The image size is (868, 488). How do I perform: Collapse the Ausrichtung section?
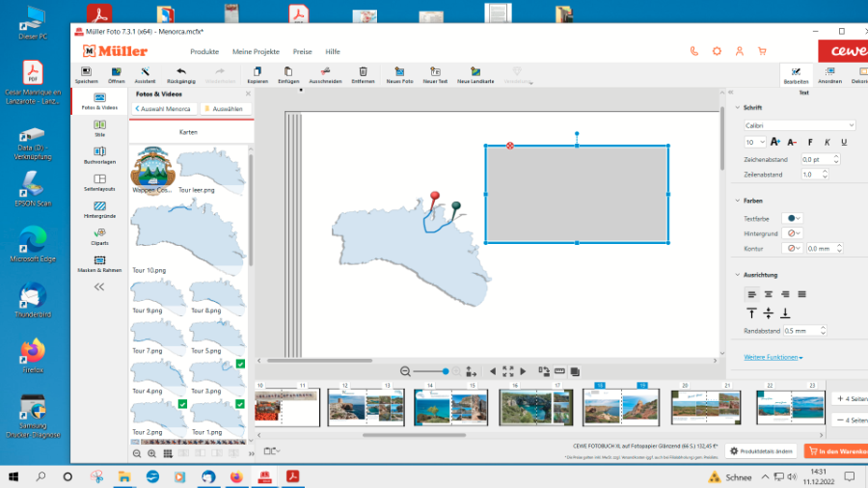737,275
